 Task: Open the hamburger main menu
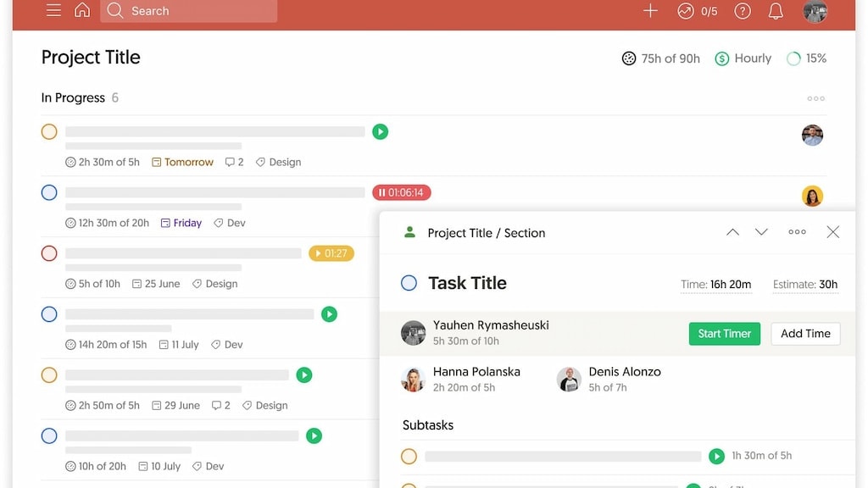[x=53, y=10]
